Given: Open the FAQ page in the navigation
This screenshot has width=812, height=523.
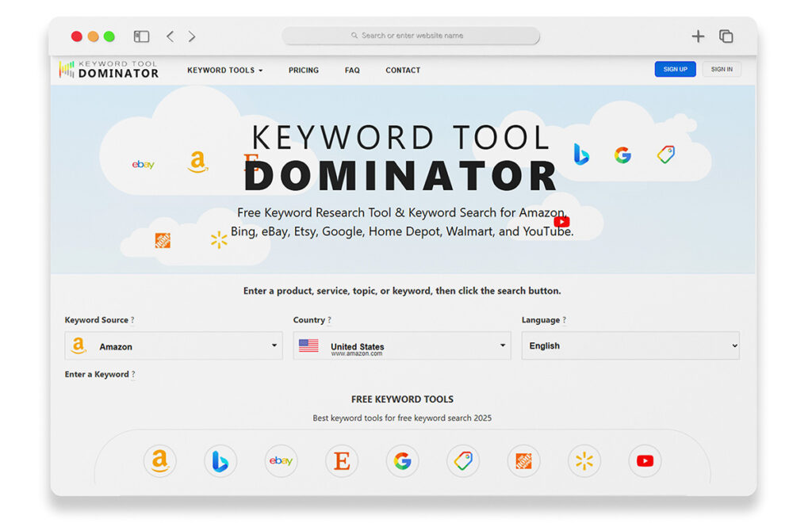Looking at the screenshot, I should pyautogui.click(x=352, y=71).
